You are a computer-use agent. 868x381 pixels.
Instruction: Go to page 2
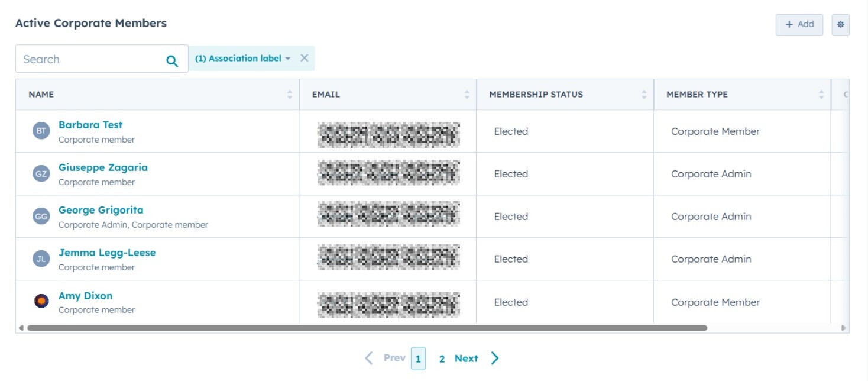click(442, 359)
